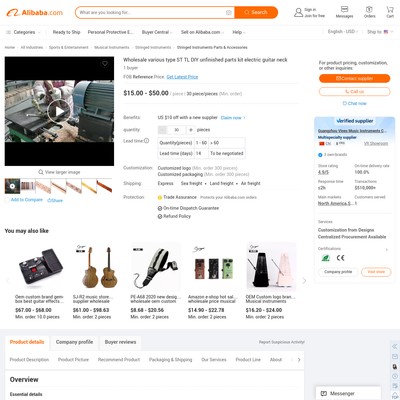Screen dimensions: 400x400
Task: Open the Messages icon in header
Action: (x=344, y=9)
